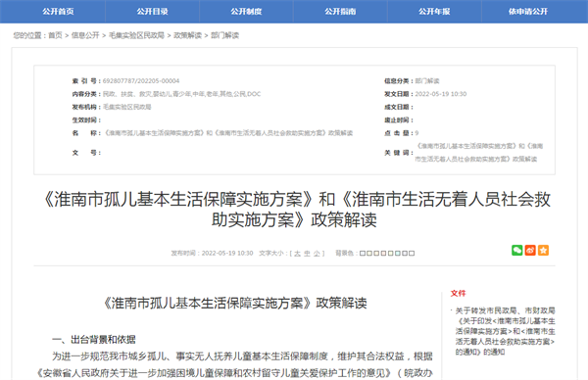Share article via Weibo icon
The image size is (588, 380).
(x=530, y=251)
